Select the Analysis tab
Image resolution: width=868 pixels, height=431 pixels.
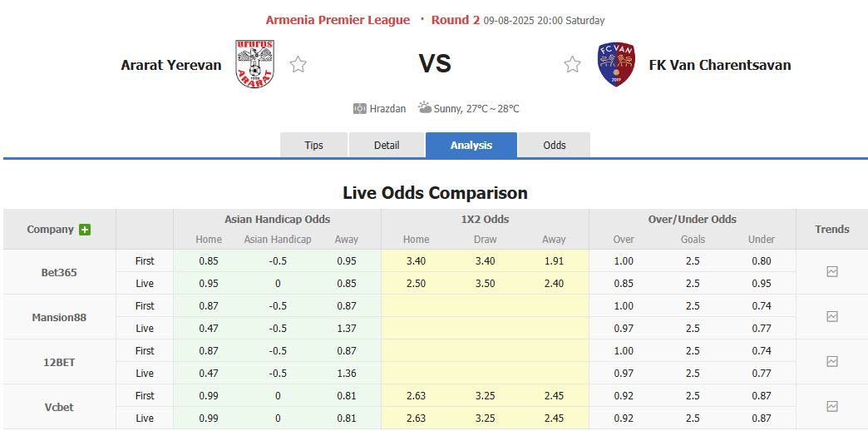471,145
